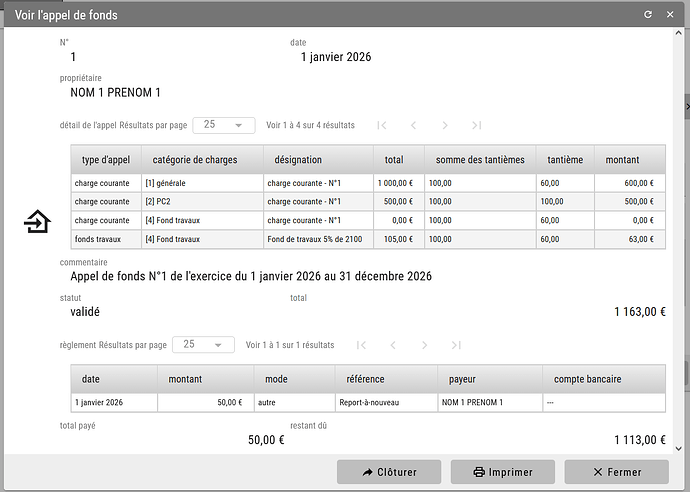Click 'NOM 1 PRENOM 1' payeur cell

coord(490,403)
